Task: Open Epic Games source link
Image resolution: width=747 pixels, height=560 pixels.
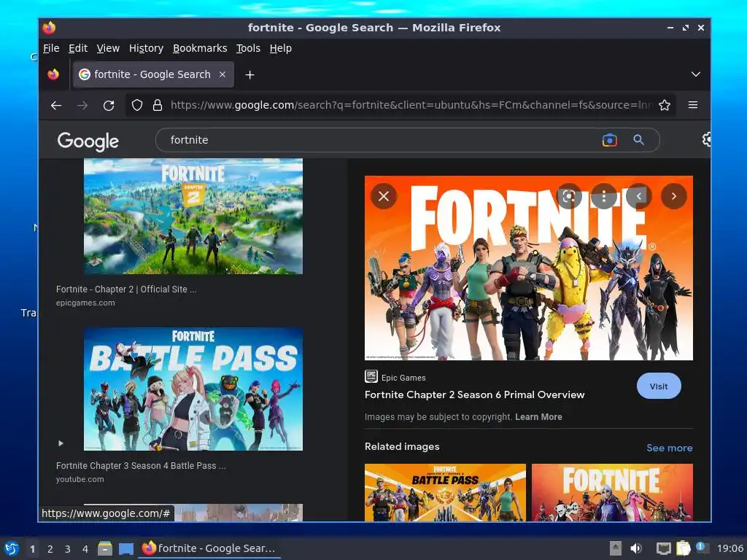Action: 395,377
